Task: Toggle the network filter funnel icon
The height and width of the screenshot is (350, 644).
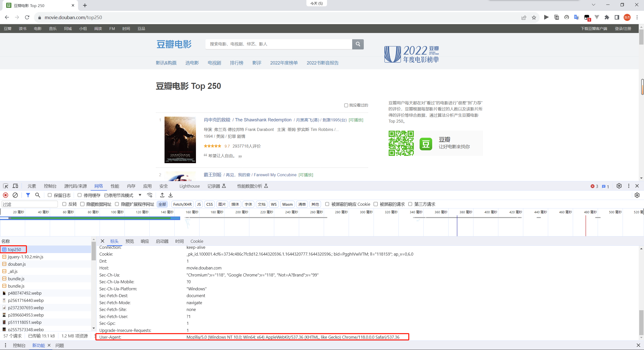Action: pyautogui.click(x=28, y=195)
